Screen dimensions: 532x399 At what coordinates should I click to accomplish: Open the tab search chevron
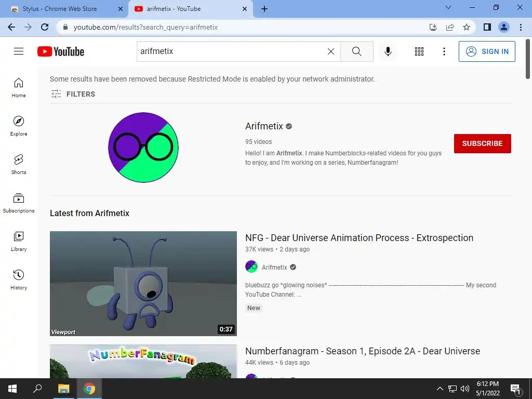[448, 7]
